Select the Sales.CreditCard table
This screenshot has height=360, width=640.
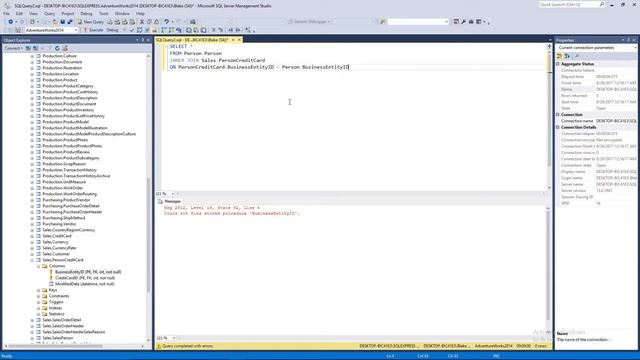click(57, 236)
